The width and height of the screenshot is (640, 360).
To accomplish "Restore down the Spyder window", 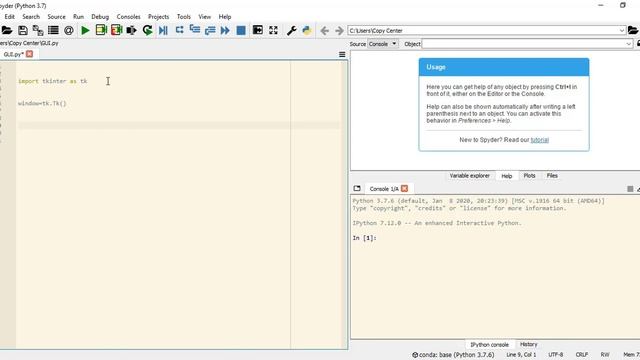I will (x=622, y=5).
